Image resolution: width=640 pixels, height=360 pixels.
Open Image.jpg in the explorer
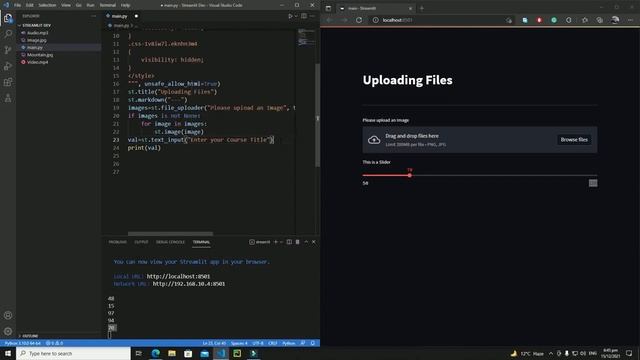pos(37,40)
